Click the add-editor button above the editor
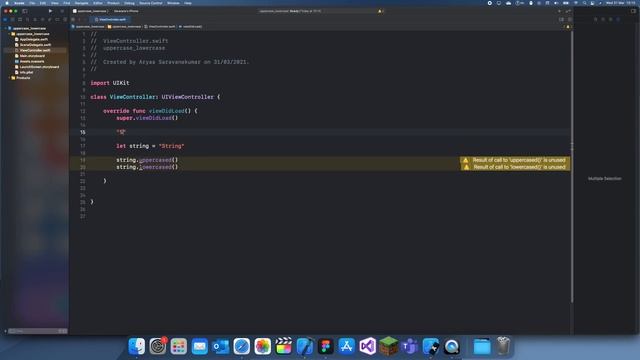This screenshot has width=640, height=360. tap(570, 19)
